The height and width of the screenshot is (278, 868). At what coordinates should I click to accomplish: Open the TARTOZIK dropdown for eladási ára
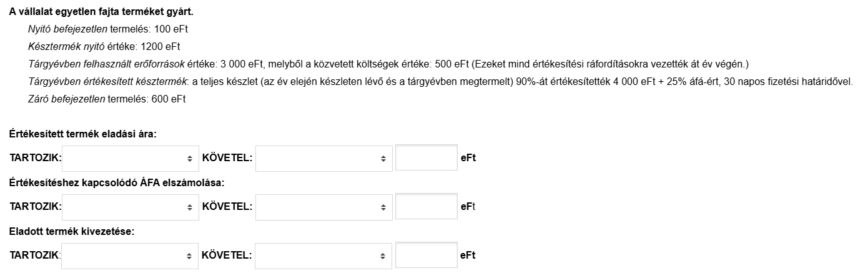coord(131,158)
